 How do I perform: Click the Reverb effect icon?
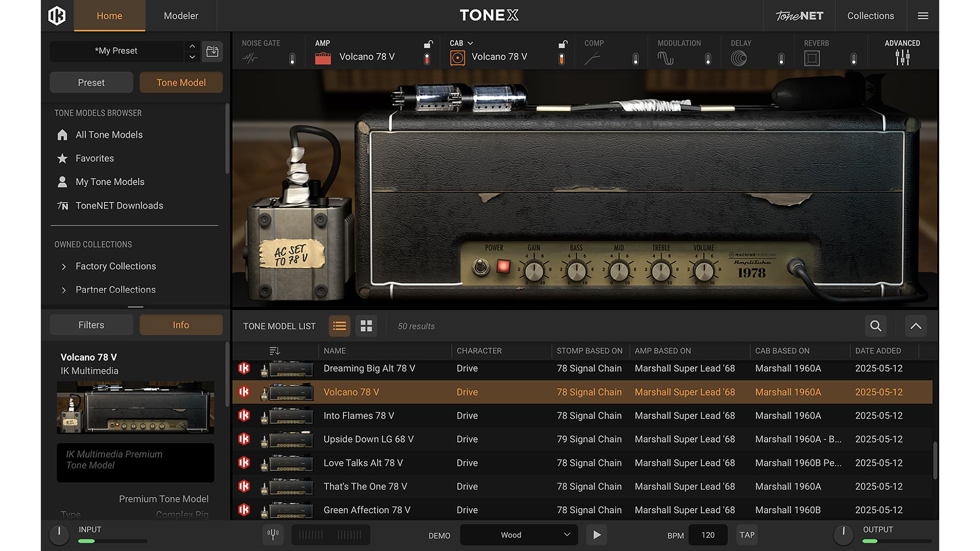pyautogui.click(x=812, y=58)
